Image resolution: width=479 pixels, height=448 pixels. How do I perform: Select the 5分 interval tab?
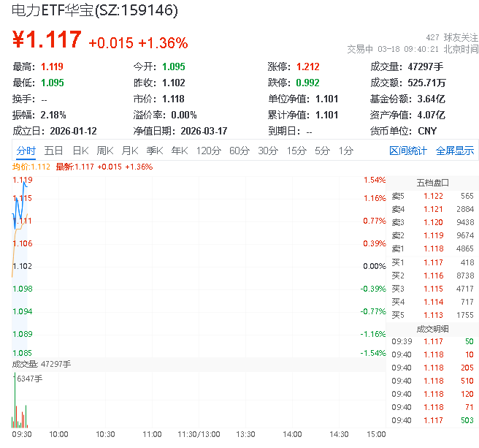point(322,151)
